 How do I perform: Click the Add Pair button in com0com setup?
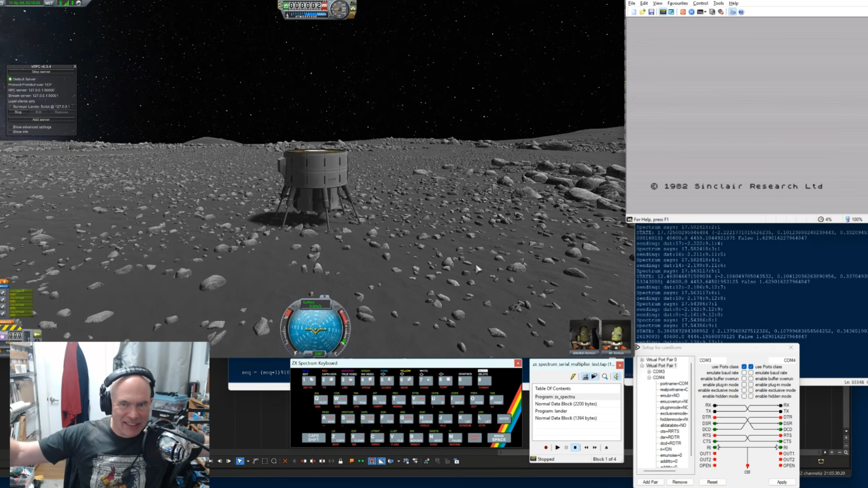coord(650,482)
